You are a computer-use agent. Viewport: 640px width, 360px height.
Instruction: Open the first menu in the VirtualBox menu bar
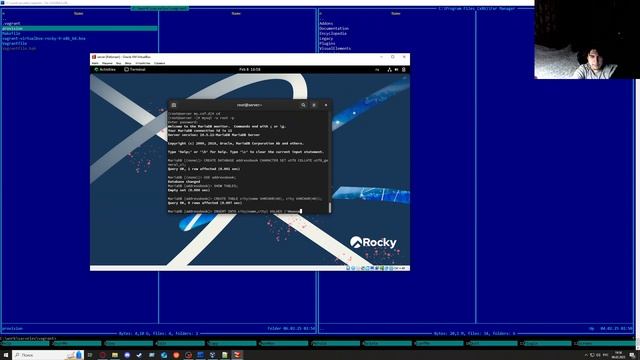coord(95,63)
